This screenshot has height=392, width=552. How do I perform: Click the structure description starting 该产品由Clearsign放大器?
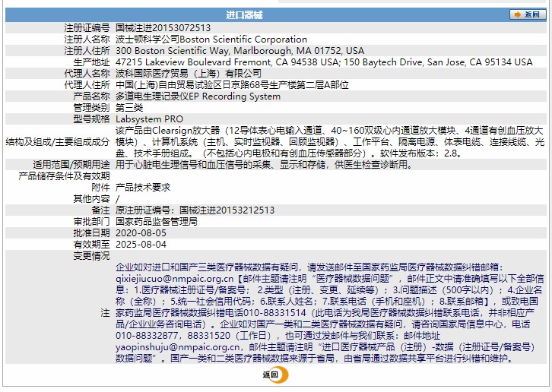pos(330,142)
